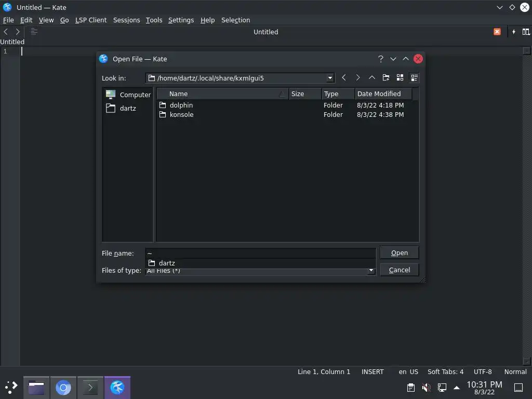This screenshot has width=532, height=399.
Task: Click the muted volume tray icon
Action: 426,387
